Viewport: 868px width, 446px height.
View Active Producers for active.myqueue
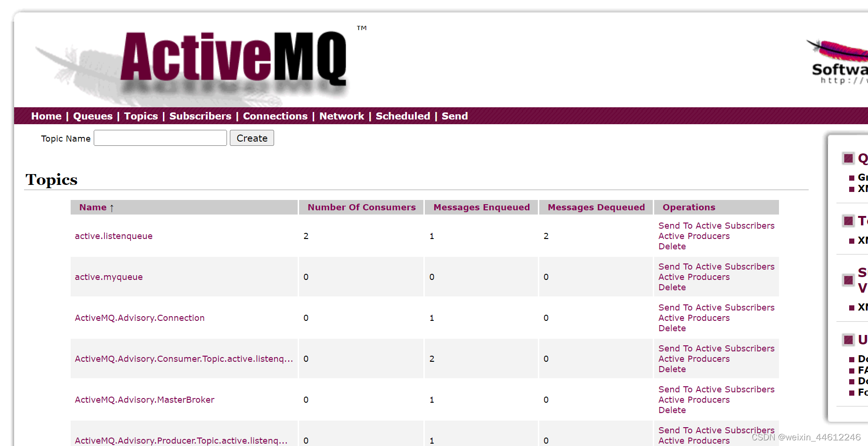694,277
